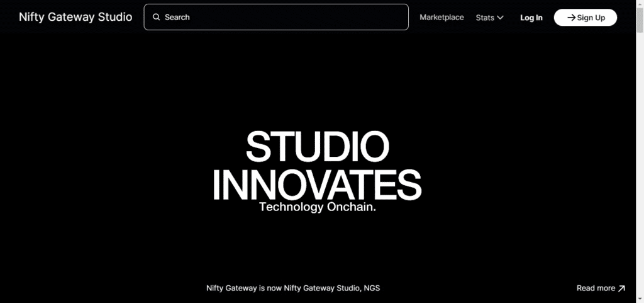Viewport: 644px width, 303px height.
Task: Focus the Search input field
Action: [x=276, y=17]
